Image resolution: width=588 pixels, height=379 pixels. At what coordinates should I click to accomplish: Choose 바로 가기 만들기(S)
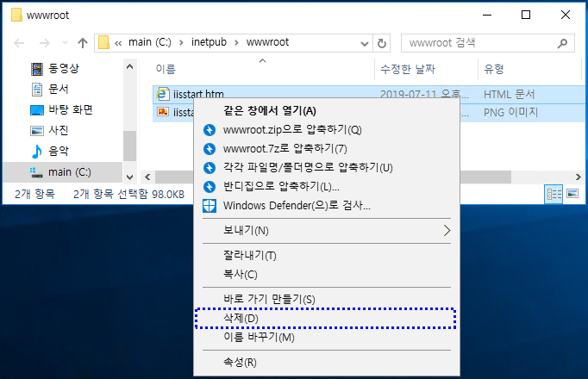click(x=326, y=300)
